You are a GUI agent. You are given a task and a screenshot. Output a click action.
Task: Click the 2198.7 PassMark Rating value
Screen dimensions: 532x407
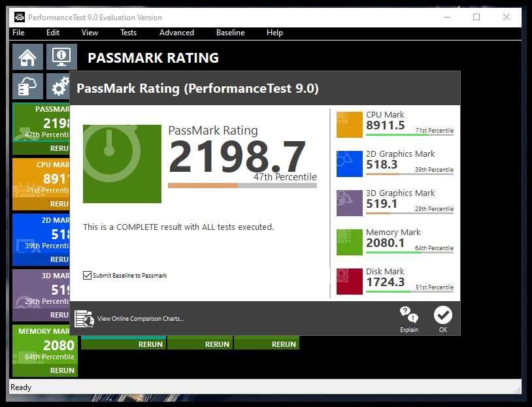(237, 157)
